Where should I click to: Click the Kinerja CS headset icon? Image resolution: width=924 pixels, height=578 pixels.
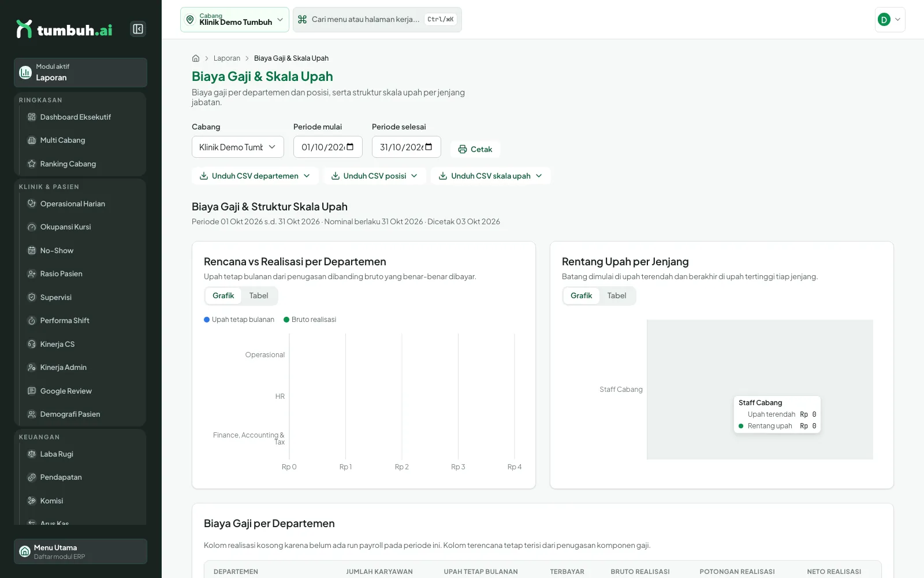(x=32, y=344)
